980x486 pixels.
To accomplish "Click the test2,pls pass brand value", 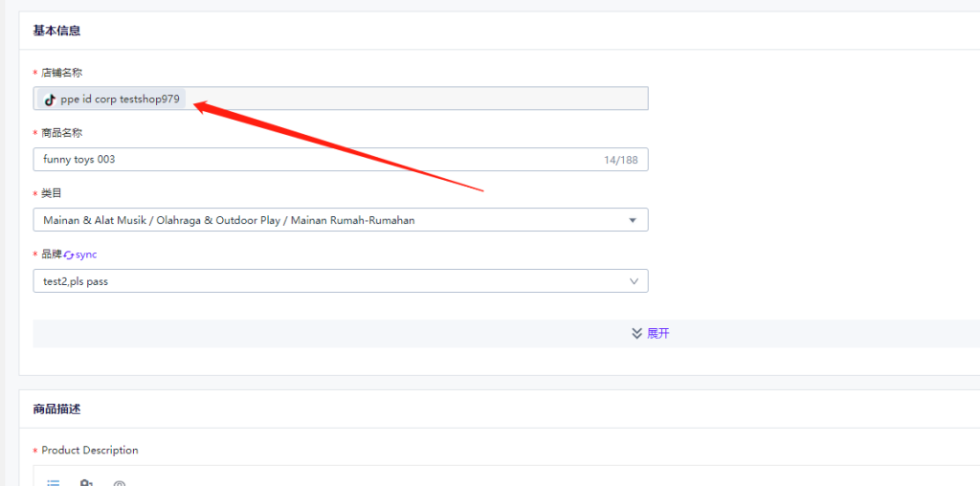I will tap(76, 281).
